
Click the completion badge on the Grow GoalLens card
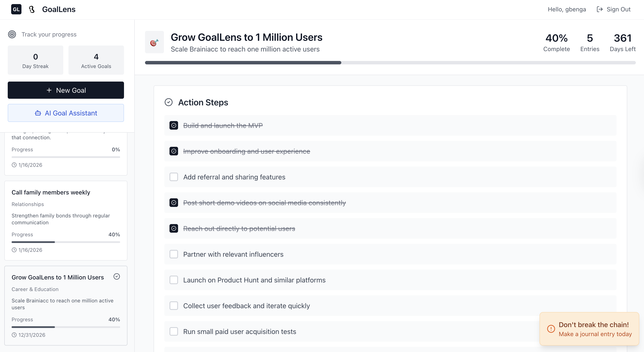[117, 276]
